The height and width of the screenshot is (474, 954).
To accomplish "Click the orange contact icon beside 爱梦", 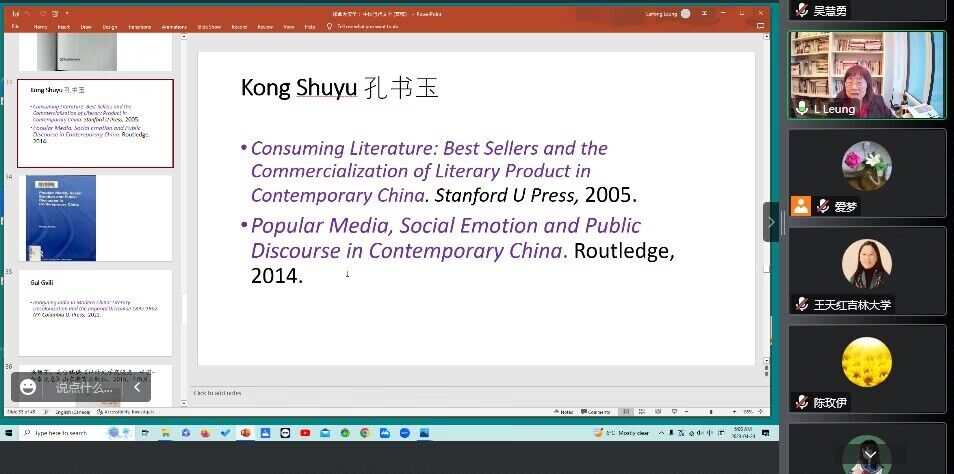I will [801, 206].
